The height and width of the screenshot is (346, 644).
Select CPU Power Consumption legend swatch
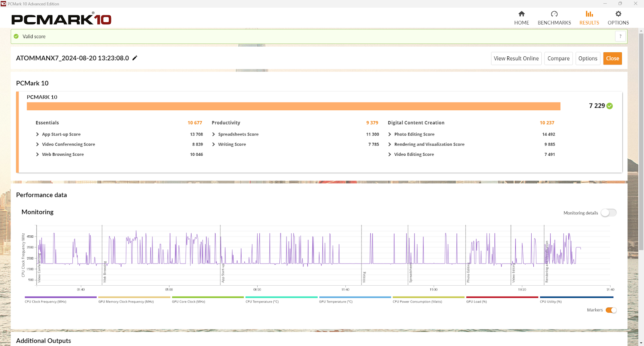429,297
